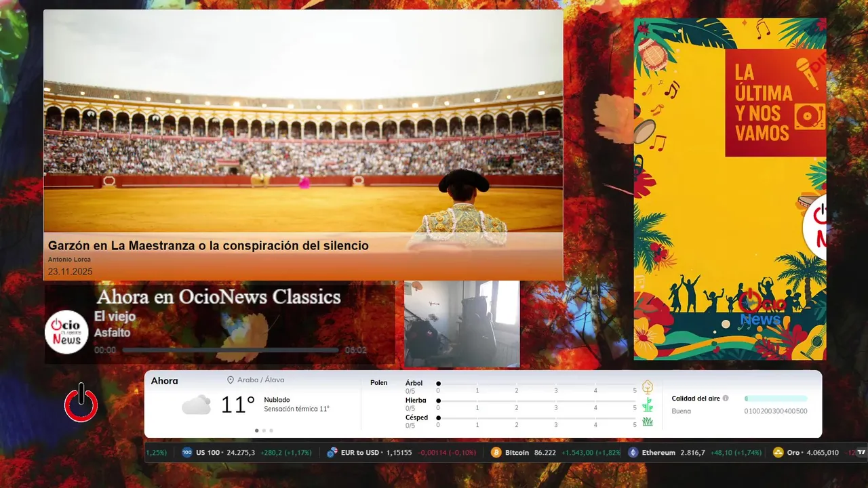Select the second weather carousel dot

264,430
